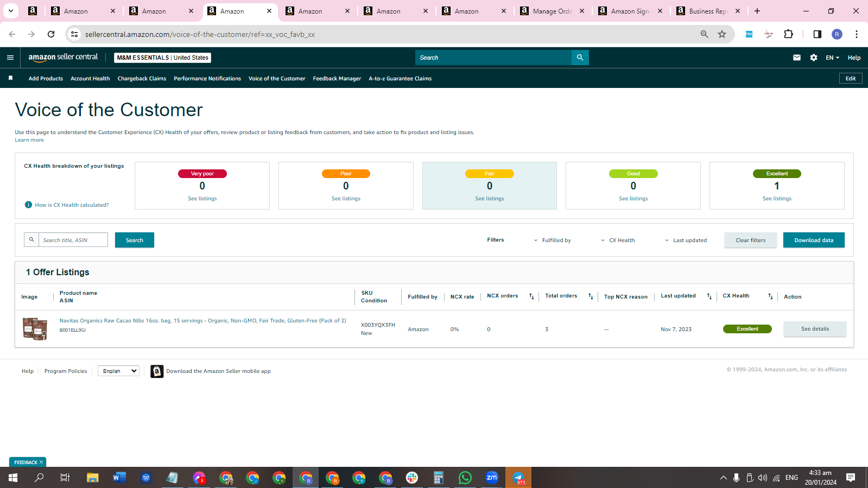Close the FEEDBACK widget with its X

[x=41, y=462]
